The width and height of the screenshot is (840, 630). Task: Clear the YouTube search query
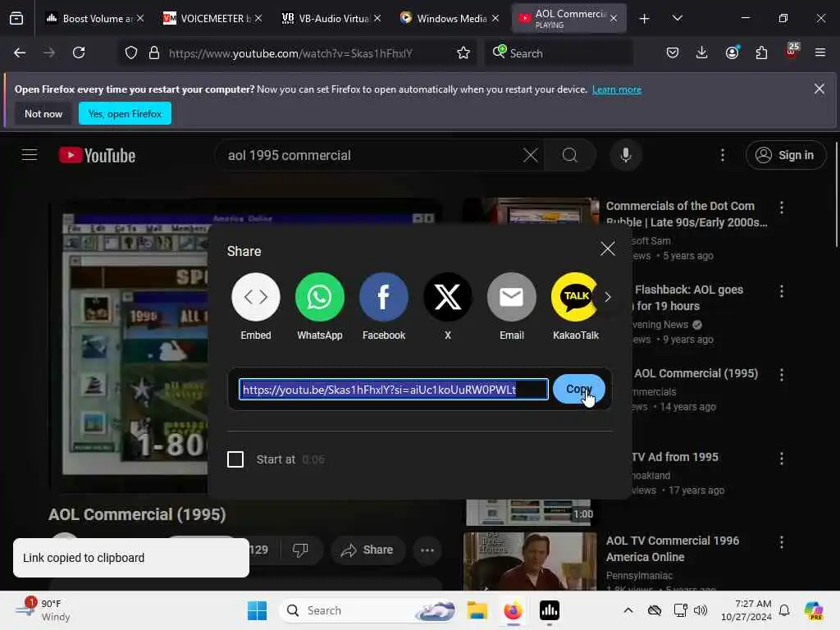pos(531,155)
